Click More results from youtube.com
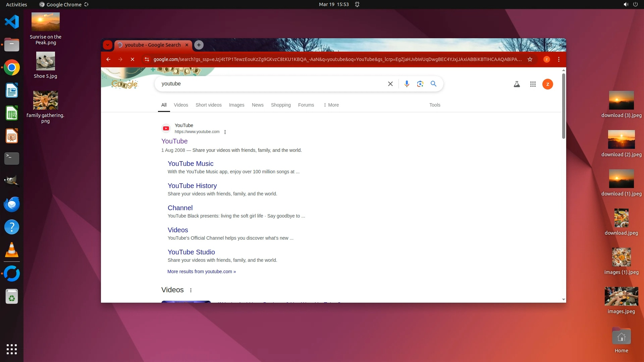This screenshot has height=362, width=644. (201, 271)
